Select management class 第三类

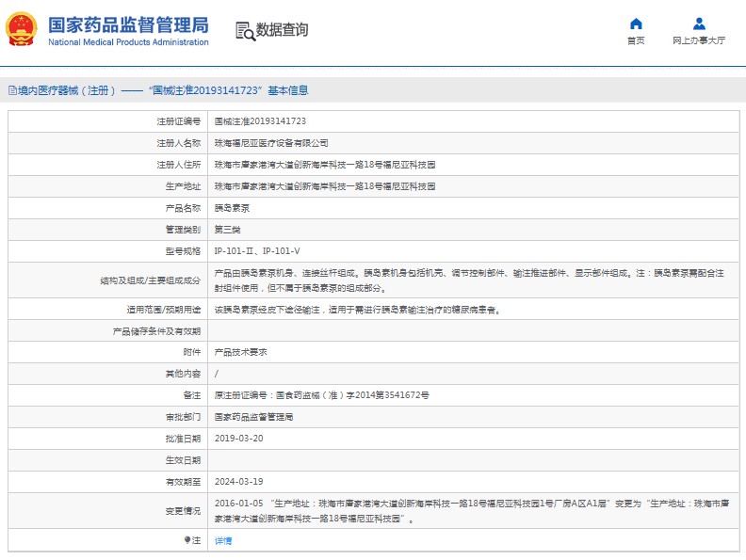[x=227, y=230]
